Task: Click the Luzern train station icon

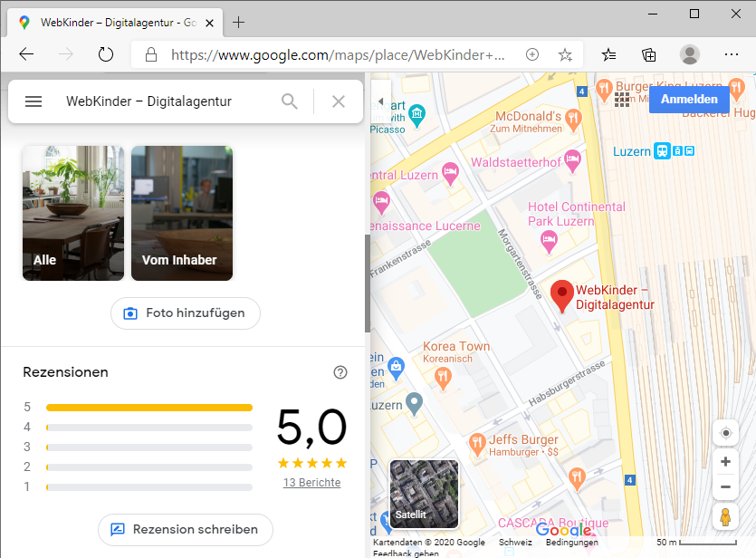Action: [x=662, y=151]
